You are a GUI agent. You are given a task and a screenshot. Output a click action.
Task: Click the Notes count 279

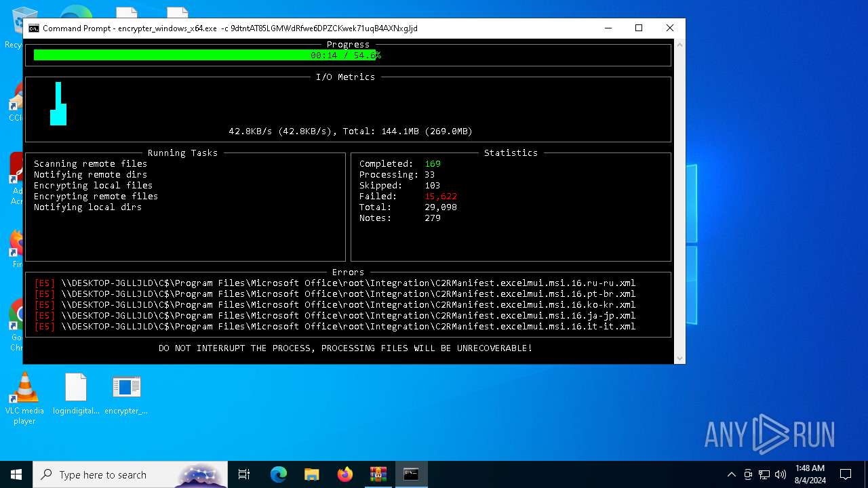[x=433, y=218]
